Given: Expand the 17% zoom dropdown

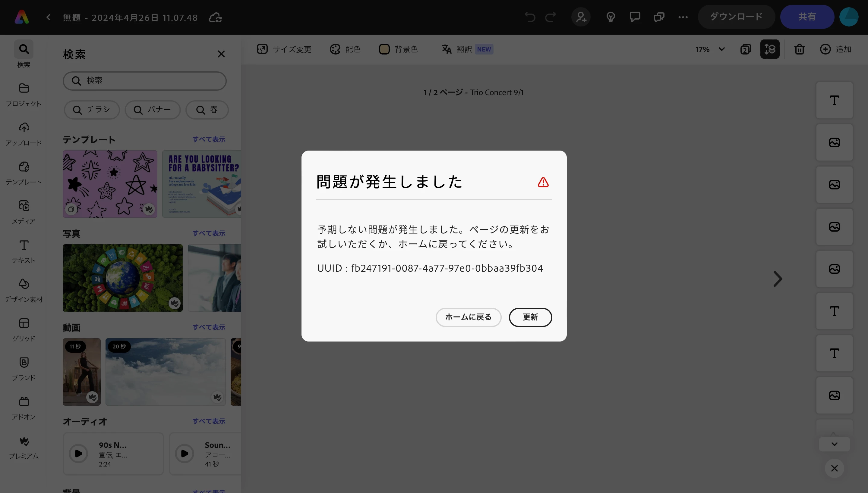Looking at the screenshot, I should tap(721, 49).
